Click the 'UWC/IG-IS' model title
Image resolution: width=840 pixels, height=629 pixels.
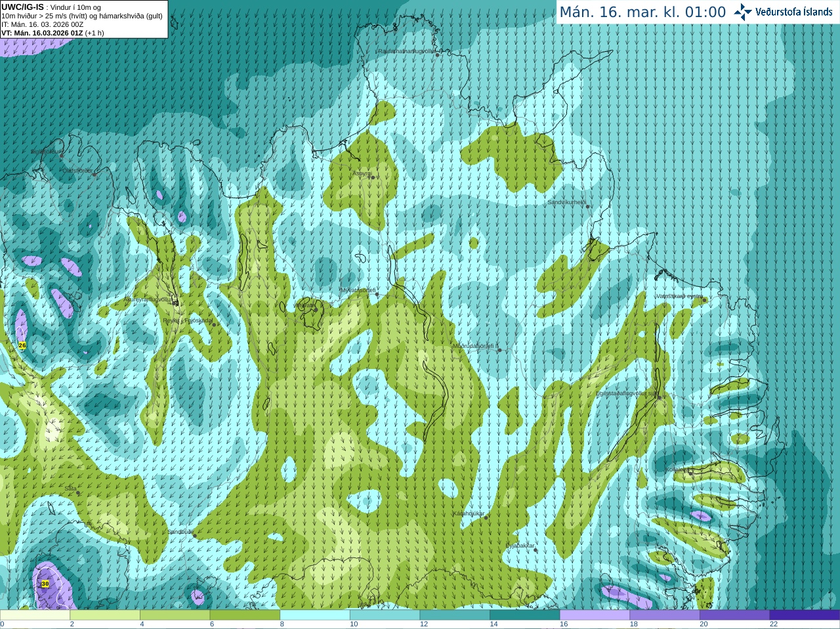pos(22,7)
